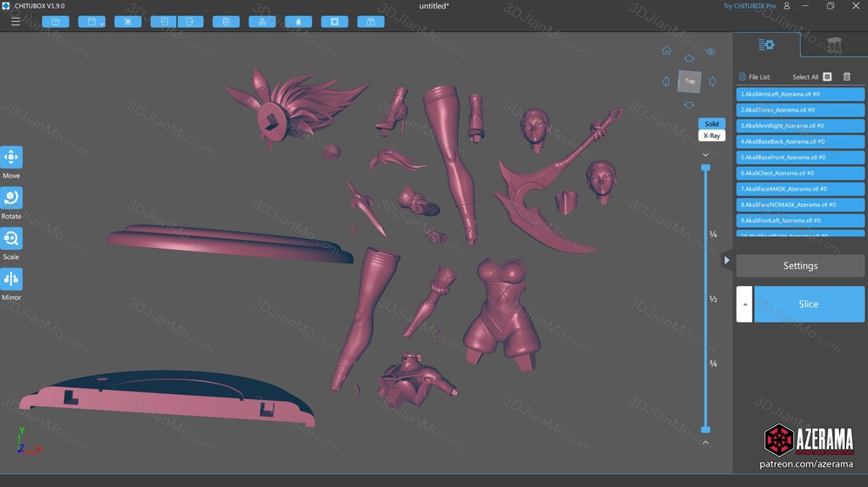Click the trash delete icon
The width and height of the screenshot is (868, 487).
click(x=847, y=76)
